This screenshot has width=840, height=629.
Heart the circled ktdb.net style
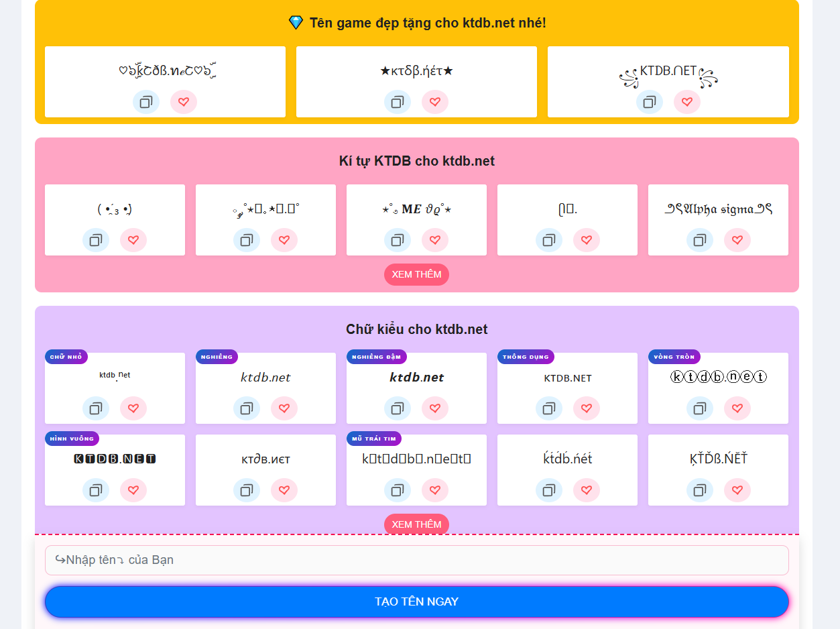(737, 408)
